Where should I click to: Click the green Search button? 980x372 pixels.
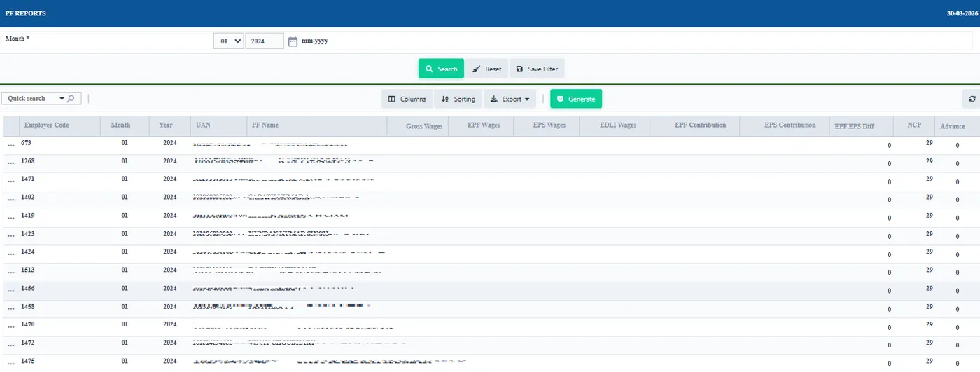[x=442, y=69]
